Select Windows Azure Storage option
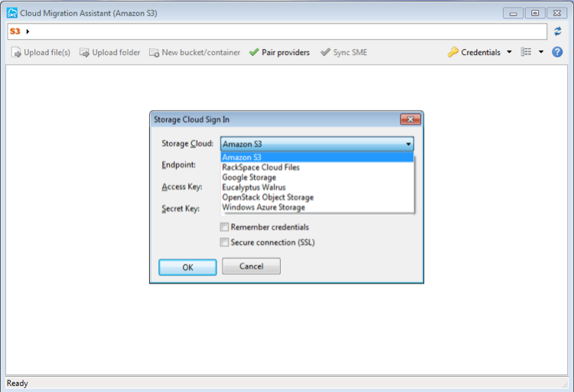This screenshot has height=392, width=574. click(317, 207)
